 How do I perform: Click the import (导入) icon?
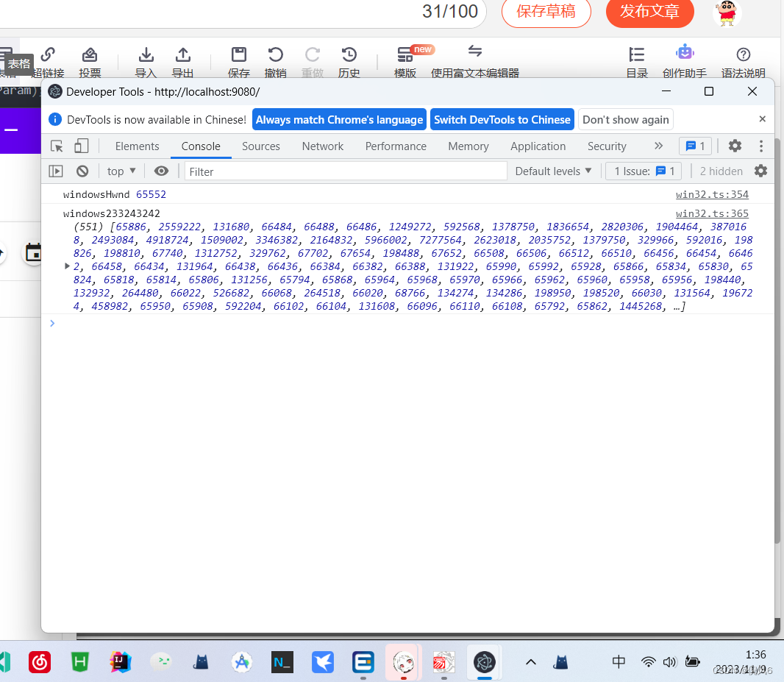coord(146,62)
